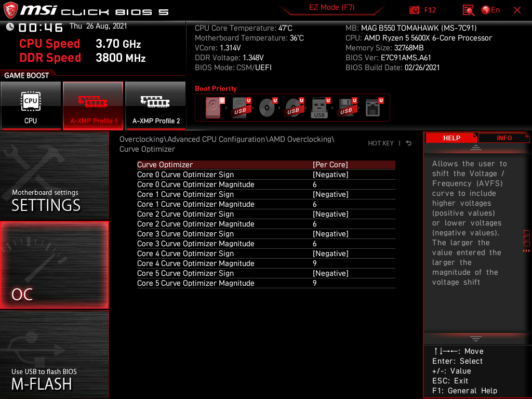Select the network boot device icon

pyautogui.click(x=374, y=108)
